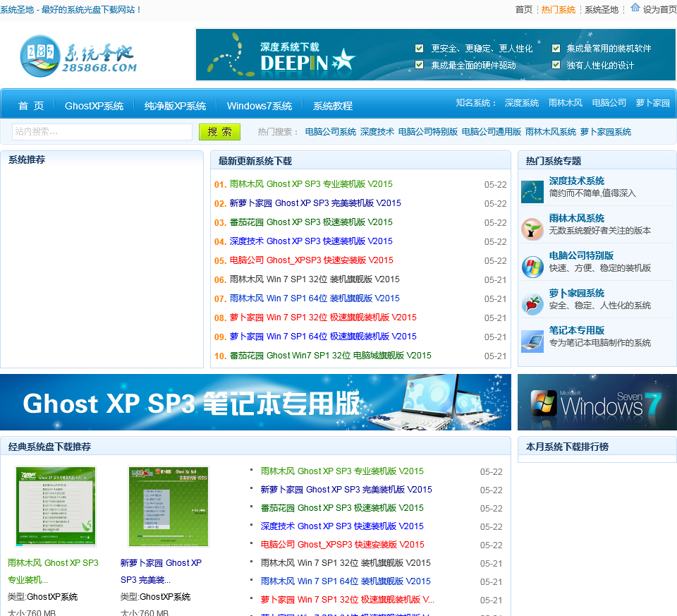The height and width of the screenshot is (616, 677).
Task: Open item 04 深度技术 Ghost XP SP3 快速装机版
Action: tap(311, 241)
